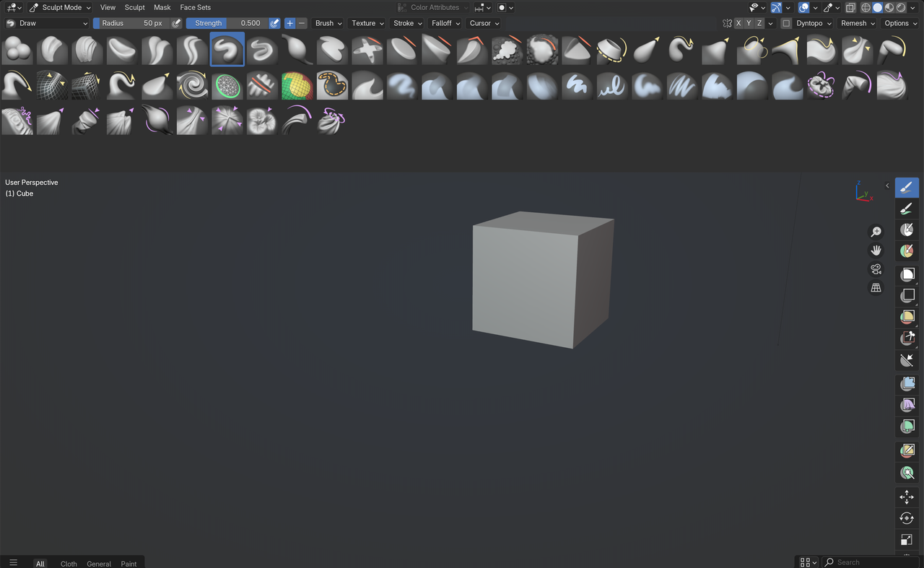The image size is (924, 568).
Task: Set brush direction to subtract (minus)
Action: click(302, 23)
